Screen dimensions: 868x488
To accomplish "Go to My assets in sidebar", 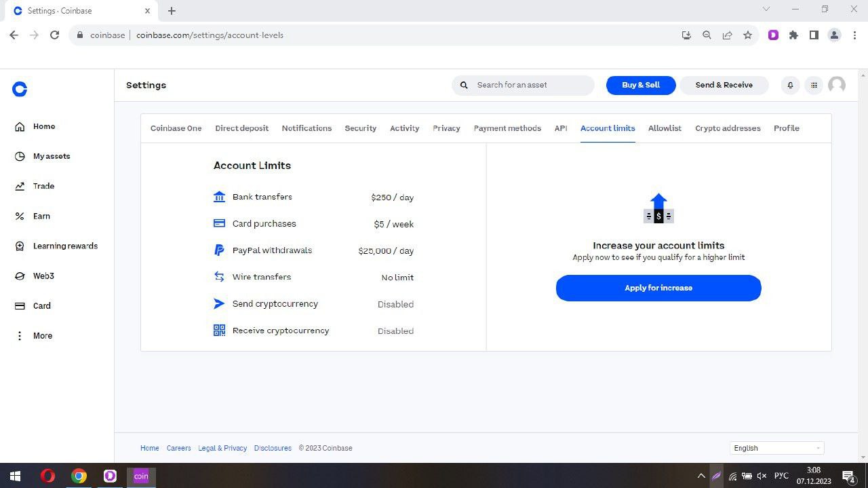I will tap(51, 156).
